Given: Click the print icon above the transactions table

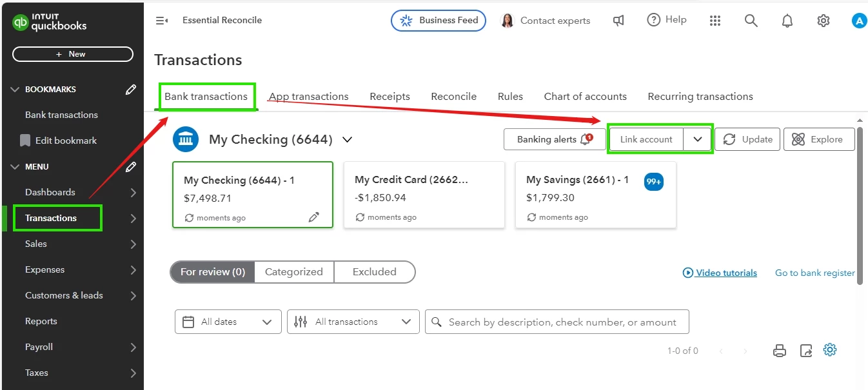Looking at the screenshot, I should point(780,351).
